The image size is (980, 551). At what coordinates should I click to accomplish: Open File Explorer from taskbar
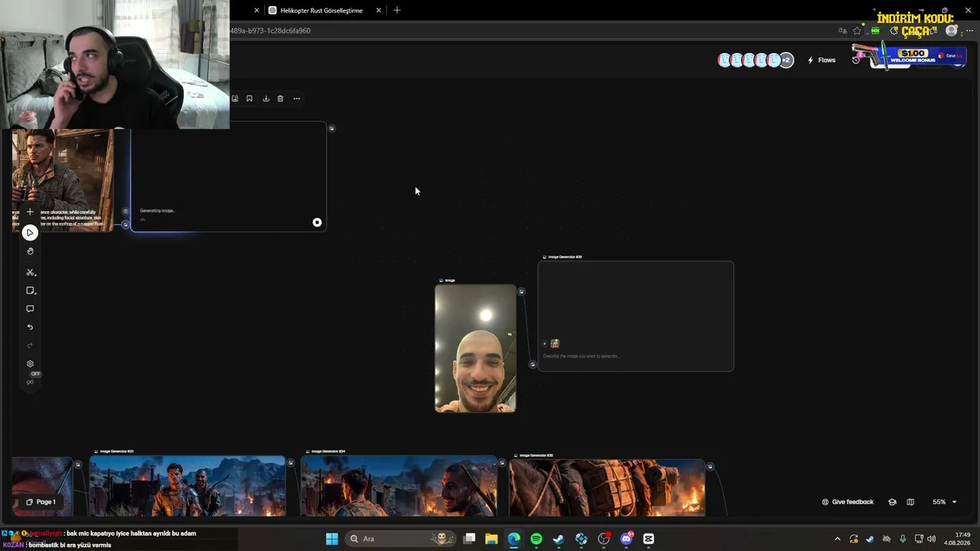pos(492,539)
